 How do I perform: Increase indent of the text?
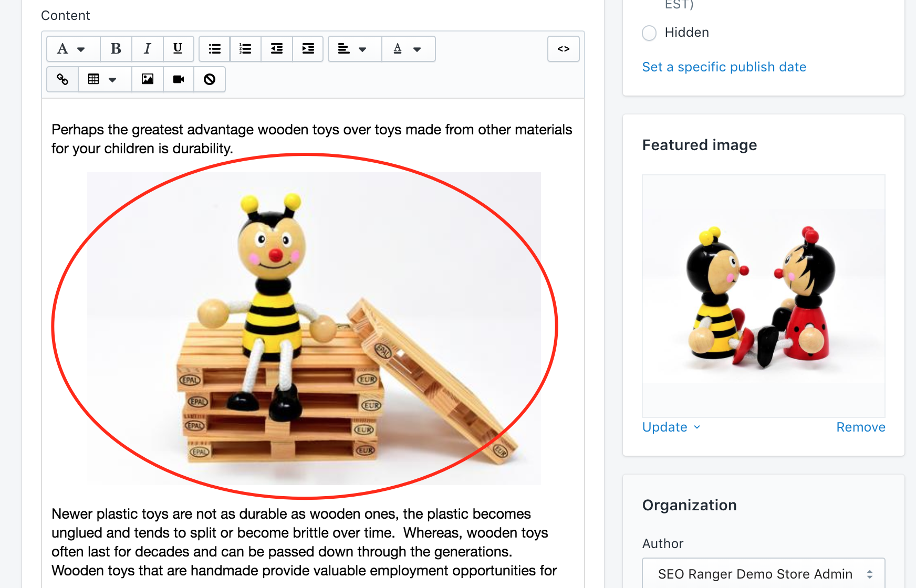point(308,49)
